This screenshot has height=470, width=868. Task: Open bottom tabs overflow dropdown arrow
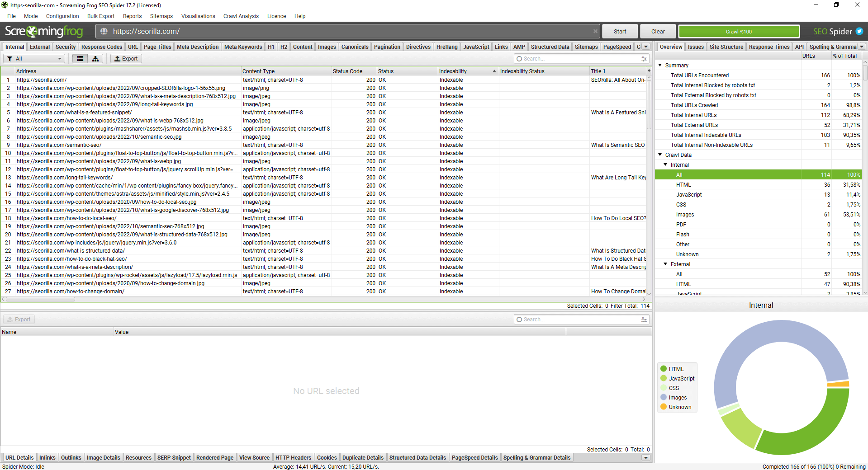[646, 458]
